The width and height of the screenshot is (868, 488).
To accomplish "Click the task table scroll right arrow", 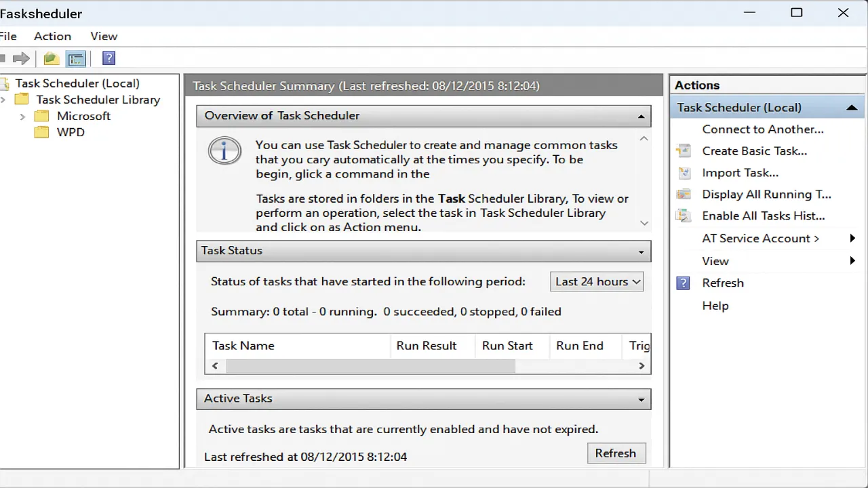I will coord(642,366).
